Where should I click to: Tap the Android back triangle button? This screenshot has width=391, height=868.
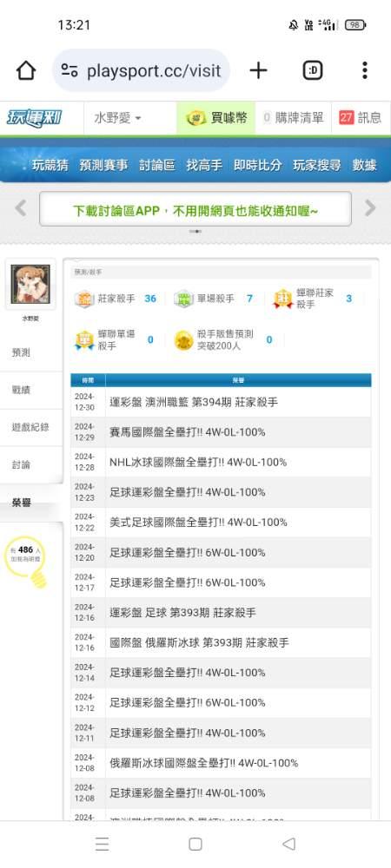pyautogui.click(x=288, y=844)
